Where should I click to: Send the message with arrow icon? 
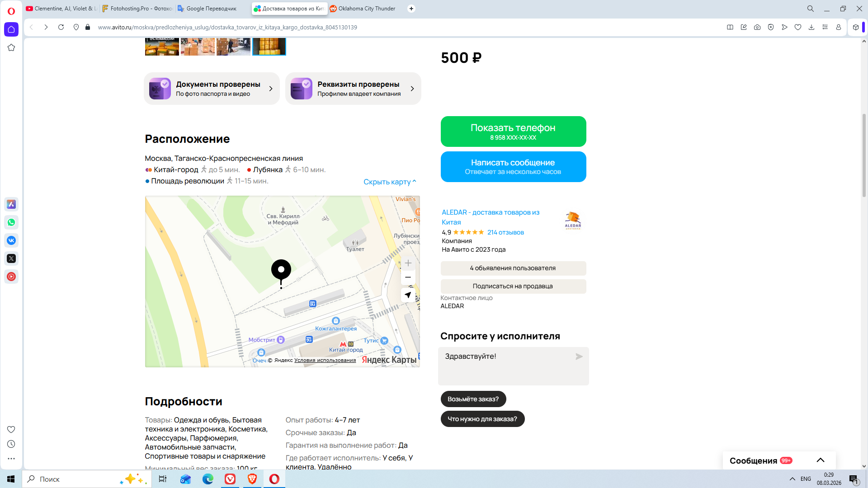(x=579, y=357)
